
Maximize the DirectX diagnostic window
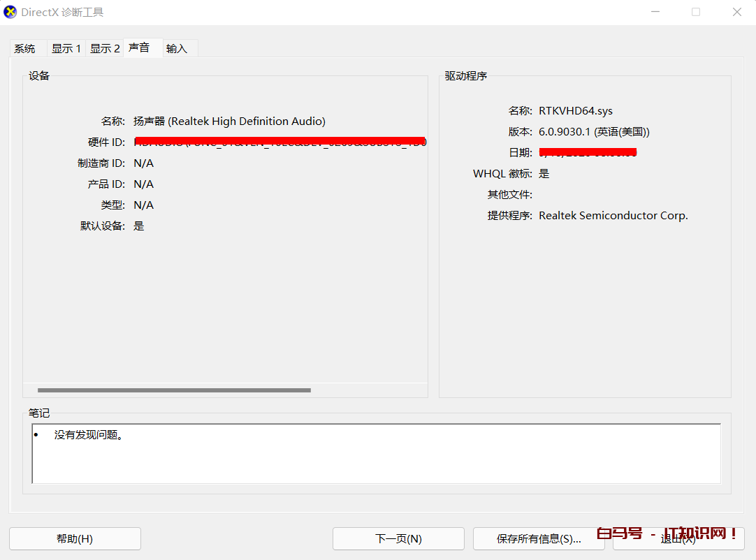(696, 12)
